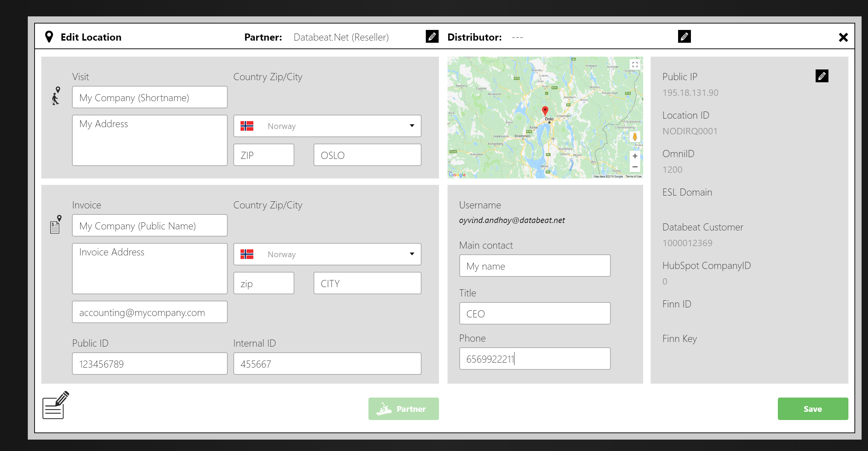
Task: Open the Edit Location title menu
Action: pyautogui.click(x=89, y=36)
